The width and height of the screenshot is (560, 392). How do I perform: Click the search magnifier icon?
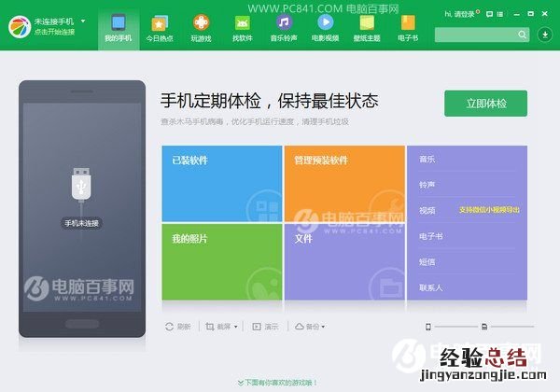(522, 35)
